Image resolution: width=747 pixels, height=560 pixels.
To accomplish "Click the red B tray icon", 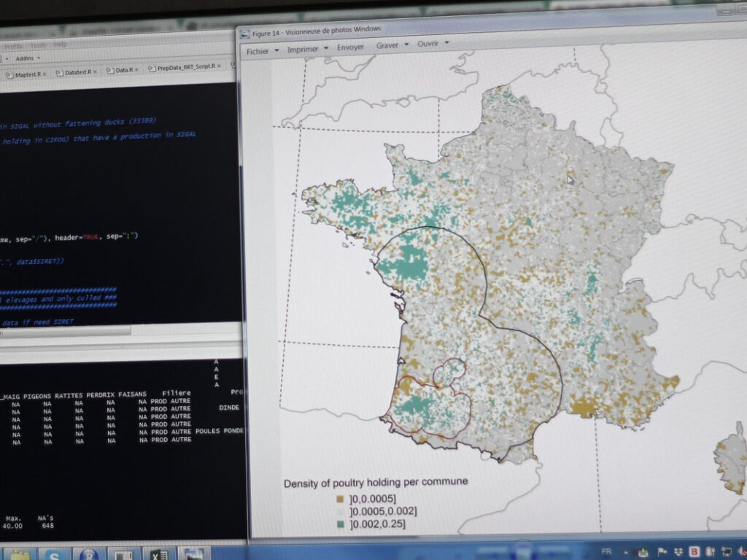I will tap(694, 552).
